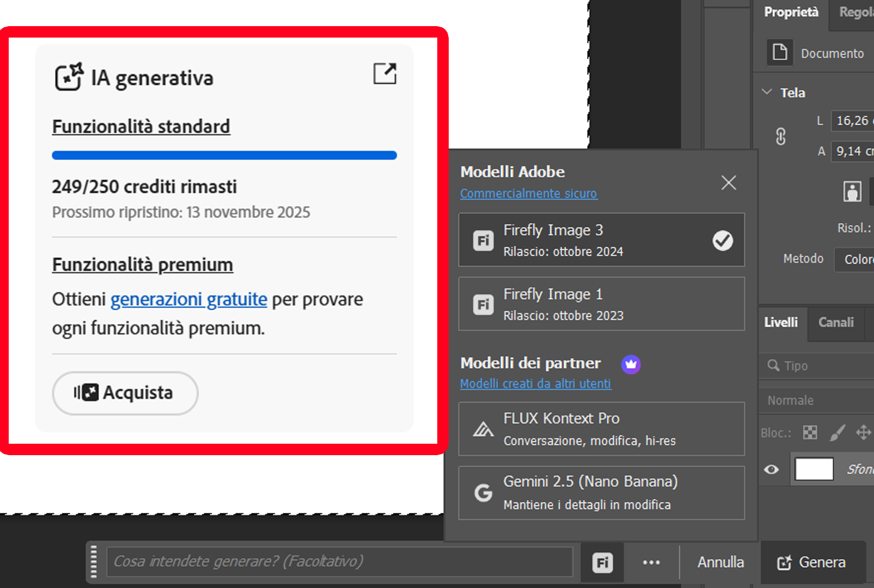874x588 pixels.
Task: Hide the Sfondo layer with eye icon
Action: [772, 469]
